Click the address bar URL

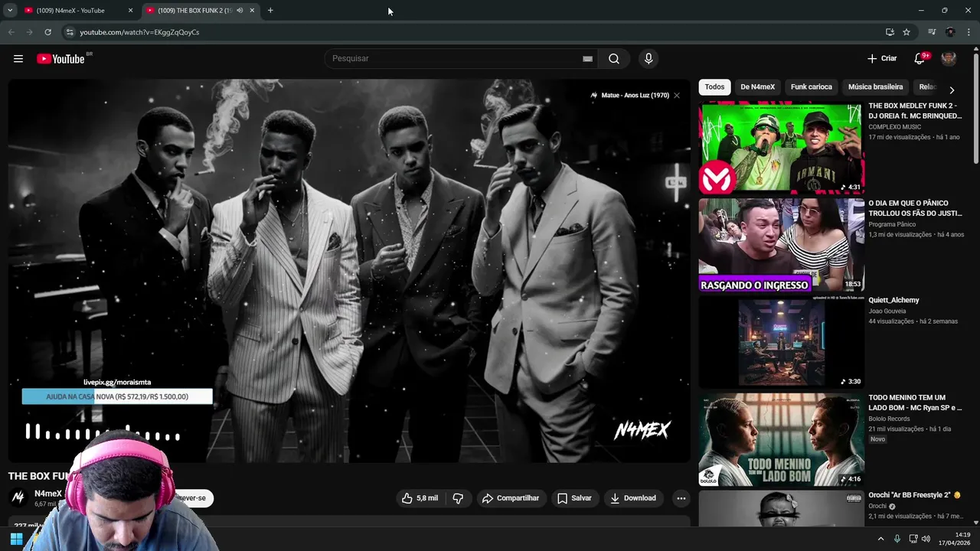(x=139, y=32)
